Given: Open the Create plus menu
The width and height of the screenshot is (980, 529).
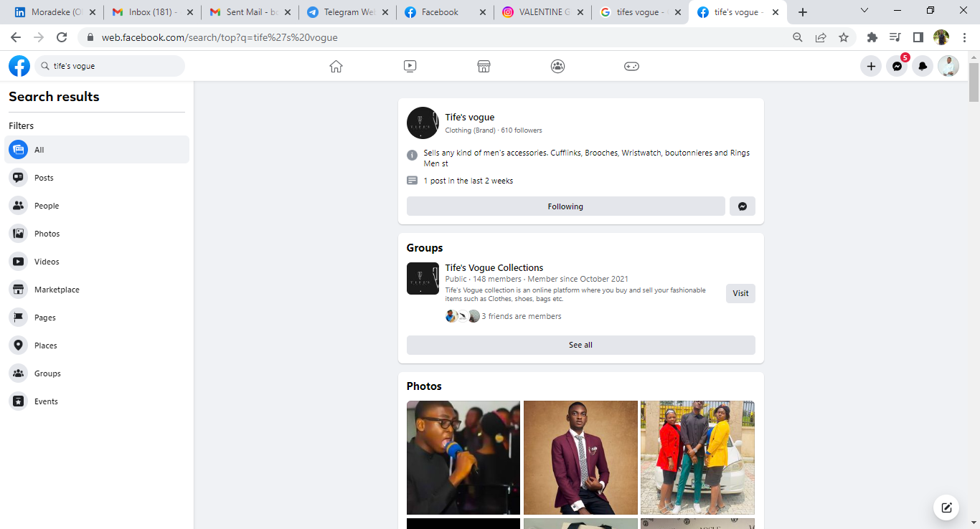Looking at the screenshot, I should tap(871, 66).
